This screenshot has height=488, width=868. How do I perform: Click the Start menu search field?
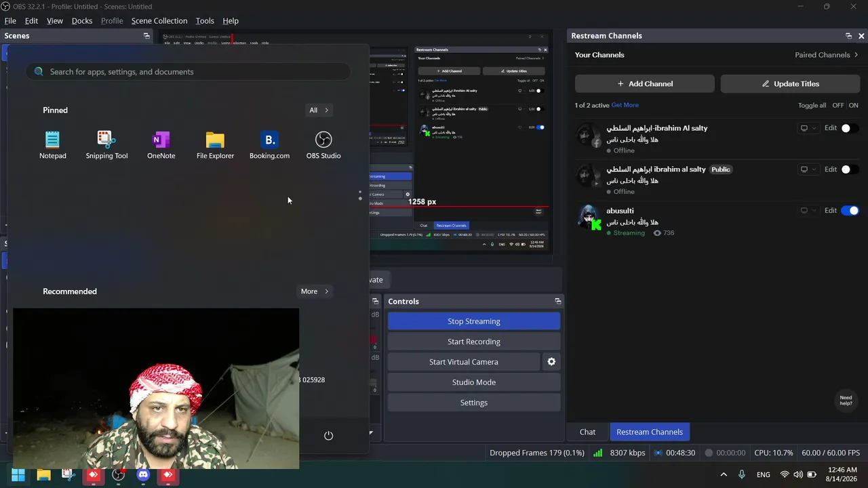click(189, 72)
